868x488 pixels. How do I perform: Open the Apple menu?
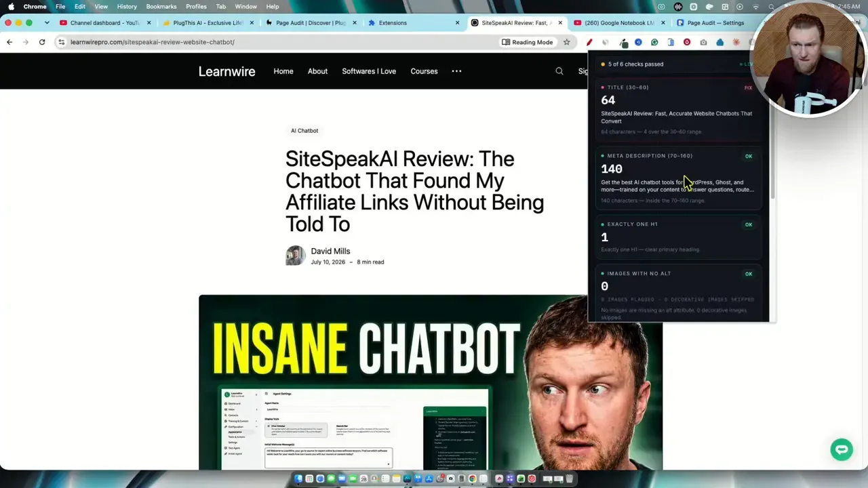12,7
